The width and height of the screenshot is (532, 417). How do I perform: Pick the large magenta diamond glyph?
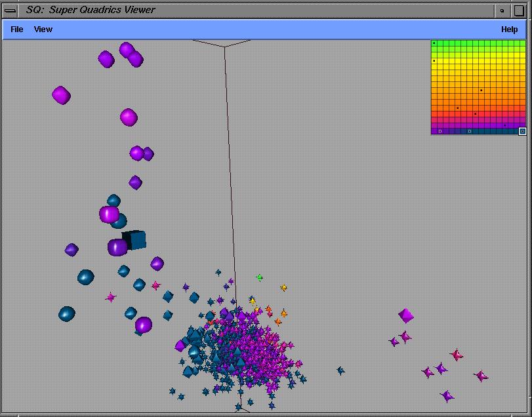[x=406, y=315]
